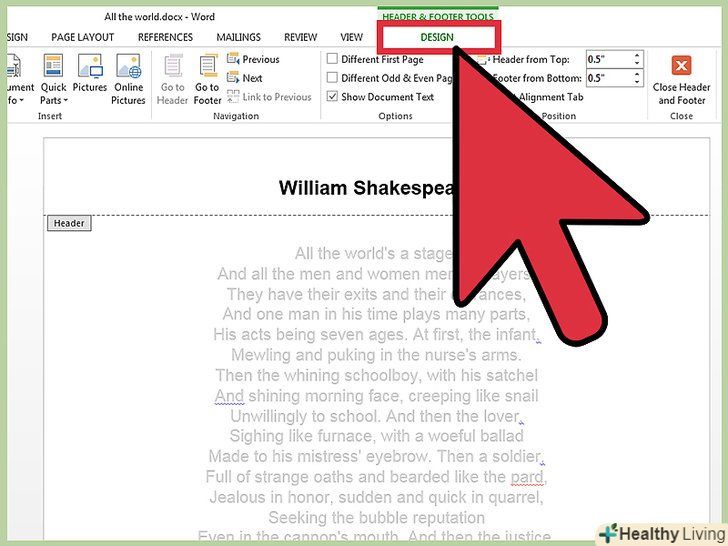Viewport: 728px width, 546px height.
Task: Close Header and Footer
Action: [681, 80]
